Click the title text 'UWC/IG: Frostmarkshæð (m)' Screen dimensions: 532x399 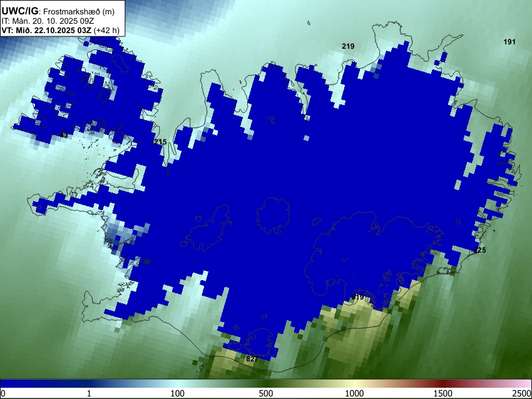pos(58,11)
